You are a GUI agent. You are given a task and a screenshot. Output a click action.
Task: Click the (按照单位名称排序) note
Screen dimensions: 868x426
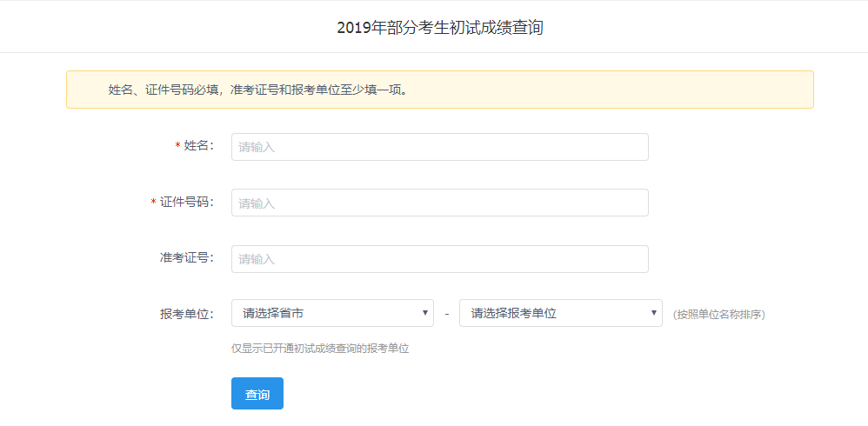(x=718, y=314)
